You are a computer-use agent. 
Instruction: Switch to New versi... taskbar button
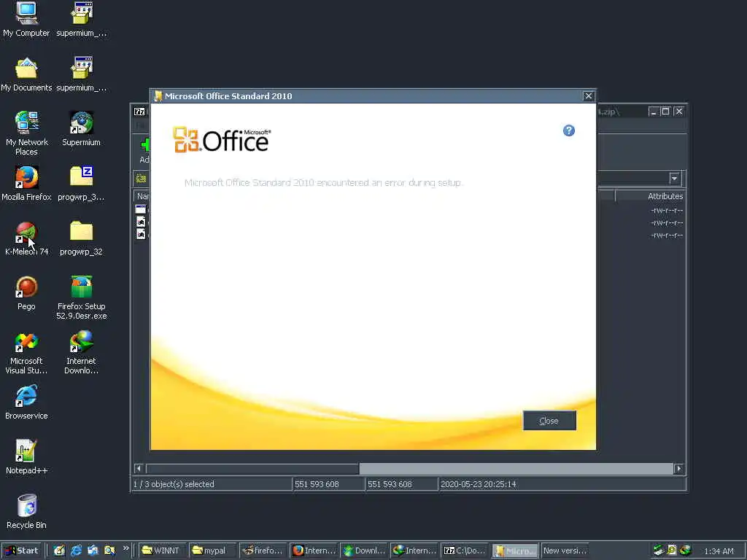(x=565, y=551)
